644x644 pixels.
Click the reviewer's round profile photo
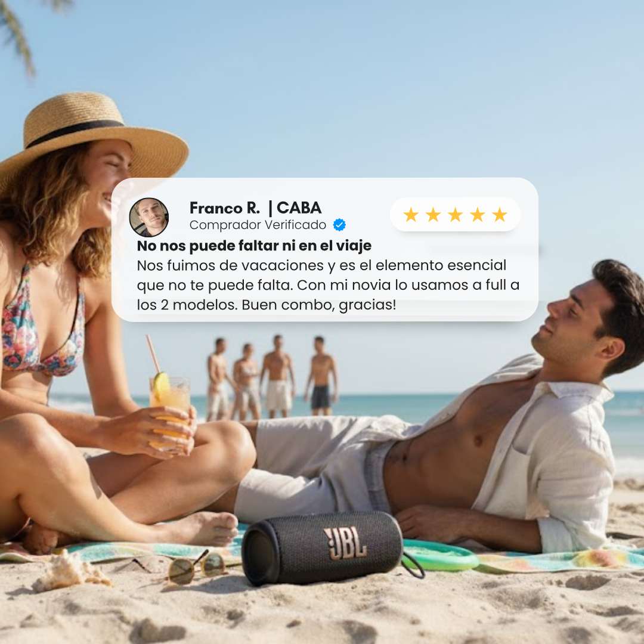[x=148, y=217]
